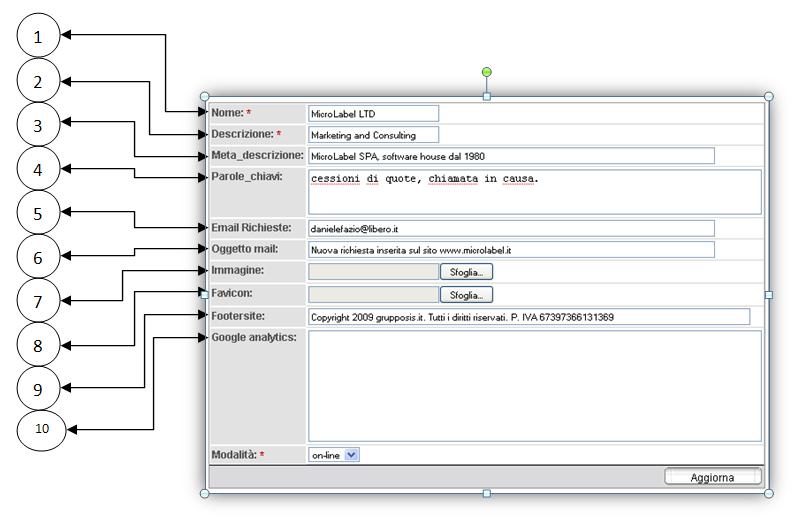The image size is (792, 522).
Task: Click the Meta_descrizione input field
Action: (511, 156)
